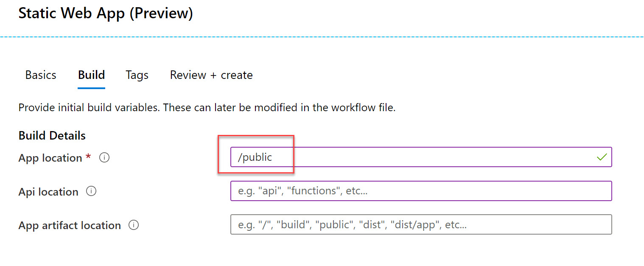The height and width of the screenshot is (266, 644).
Task: Open the Review + create tab
Action: click(x=211, y=75)
